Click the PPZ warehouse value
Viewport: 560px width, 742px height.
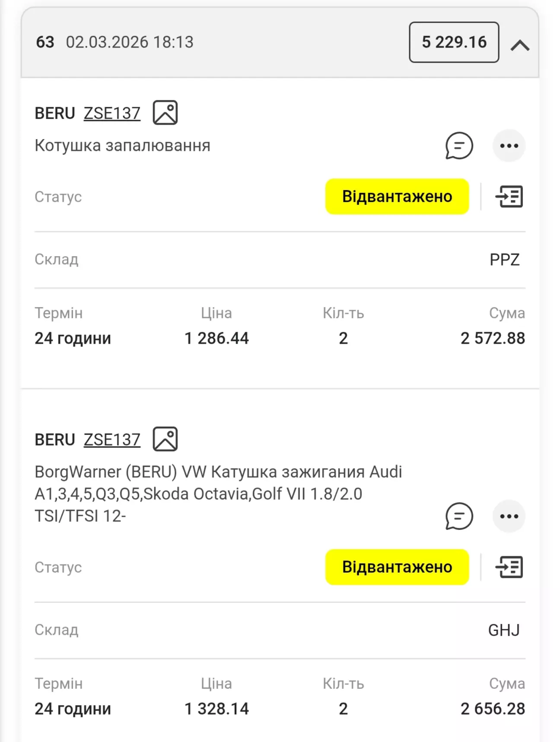pyautogui.click(x=504, y=260)
